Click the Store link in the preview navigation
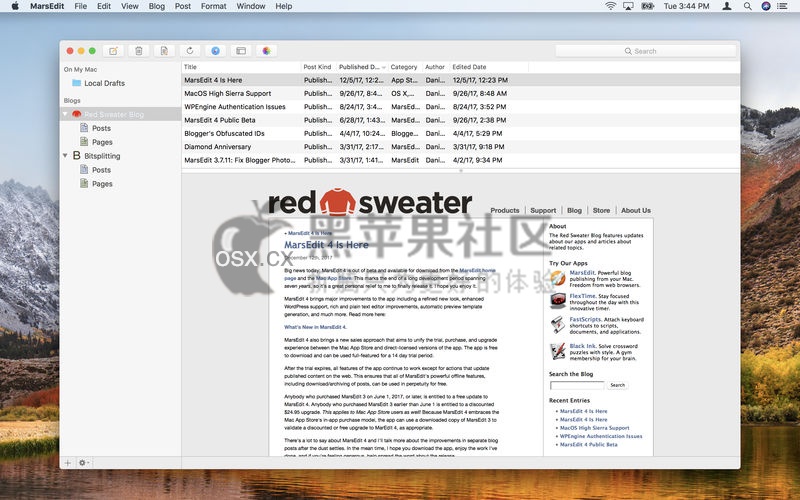Image resolution: width=800 pixels, height=500 pixels. [x=601, y=210]
